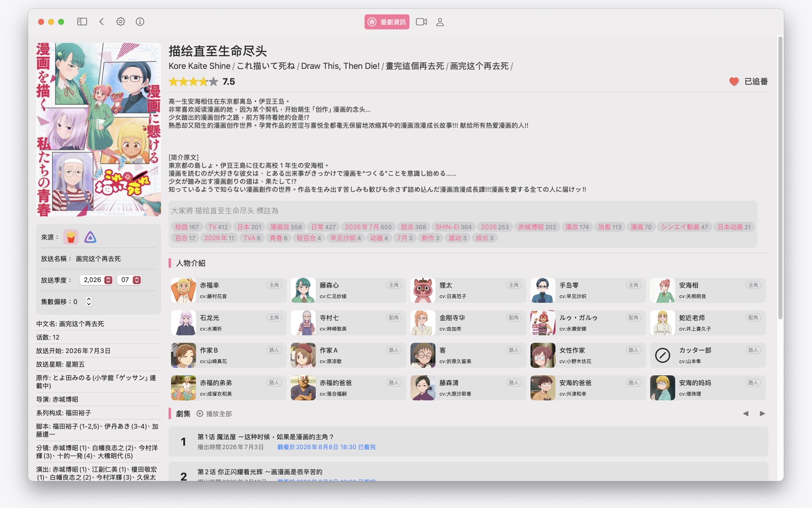
Task: Click the SHIN-EI 364 tag
Action: pyautogui.click(x=453, y=227)
